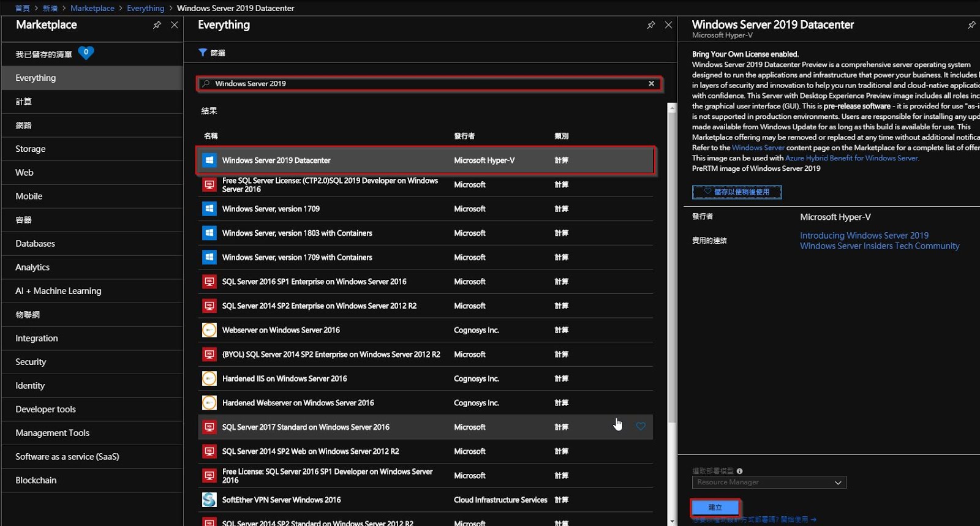Screen dimensions: 980x526
Task: Click the Webserver on Windows Server 2016 icon
Action: click(209, 330)
